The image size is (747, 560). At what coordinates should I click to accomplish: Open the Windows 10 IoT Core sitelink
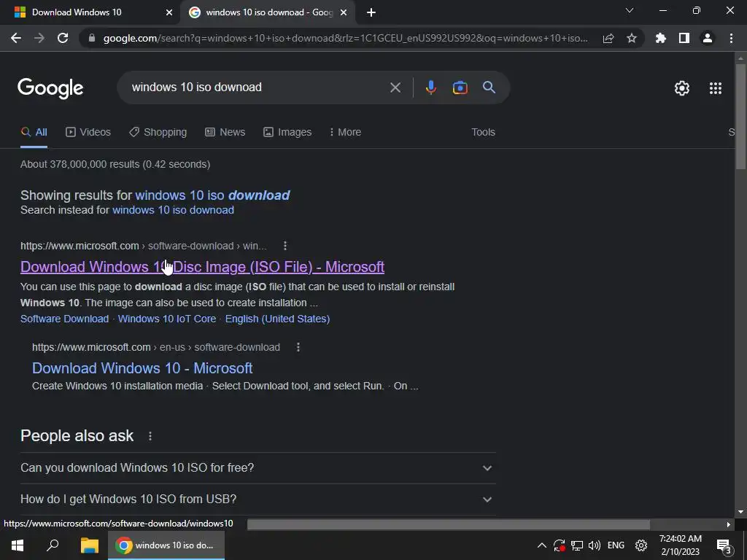click(167, 319)
